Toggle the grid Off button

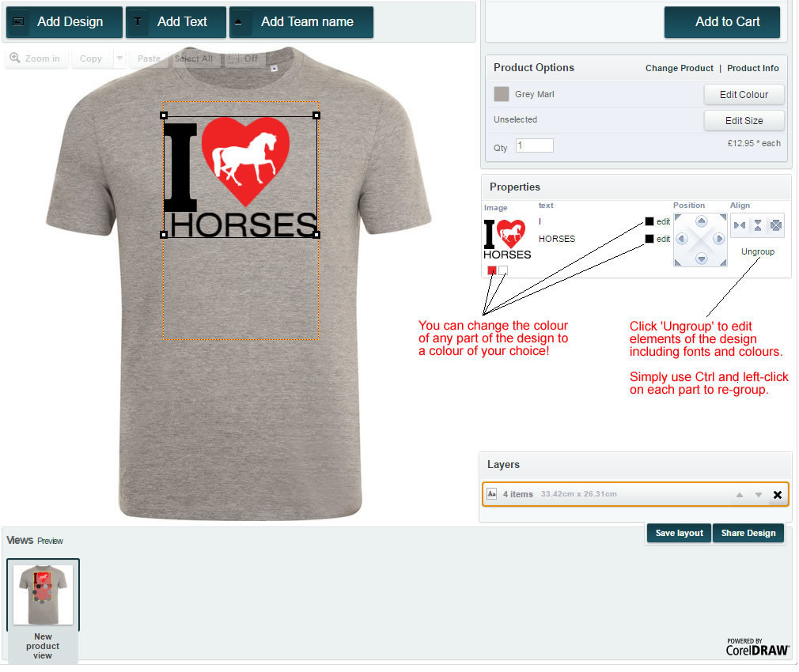pyautogui.click(x=244, y=59)
